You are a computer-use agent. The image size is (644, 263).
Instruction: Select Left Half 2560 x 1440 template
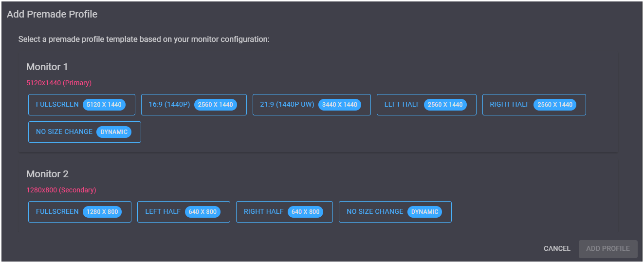click(x=426, y=105)
